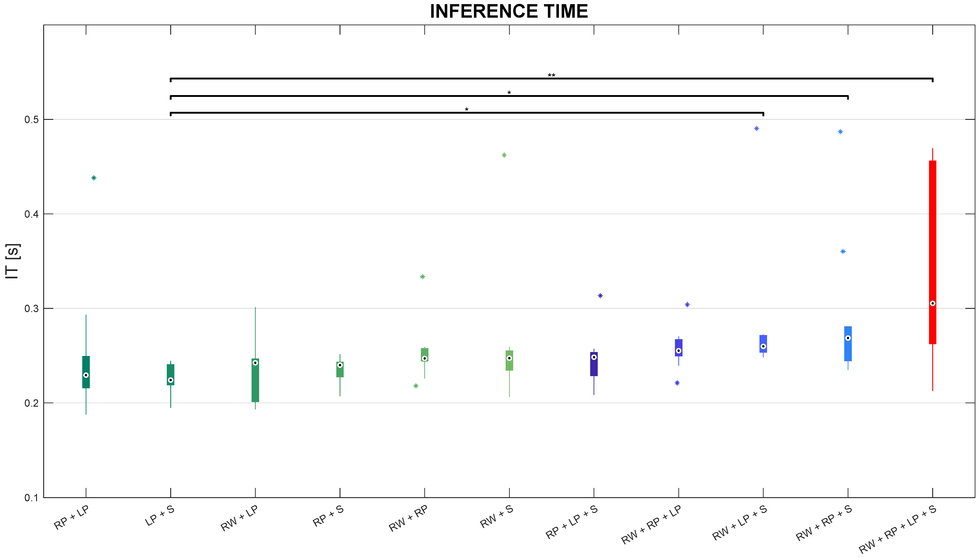Viewport: 980px width, 558px height.
Task: Click the 0.5 y-axis tick label
Action: (31, 120)
